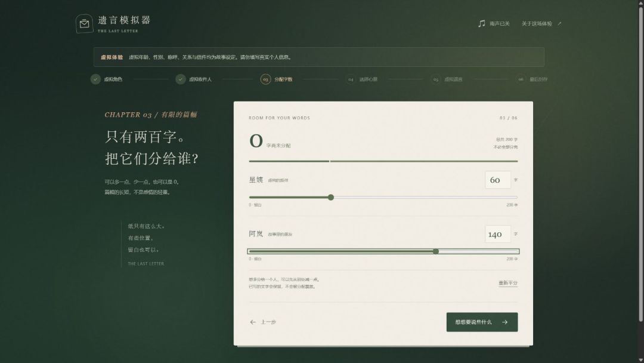The height and width of the screenshot is (363, 644).
Task: Click the overall allocation progress bar
Action: [x=383, y=161]
